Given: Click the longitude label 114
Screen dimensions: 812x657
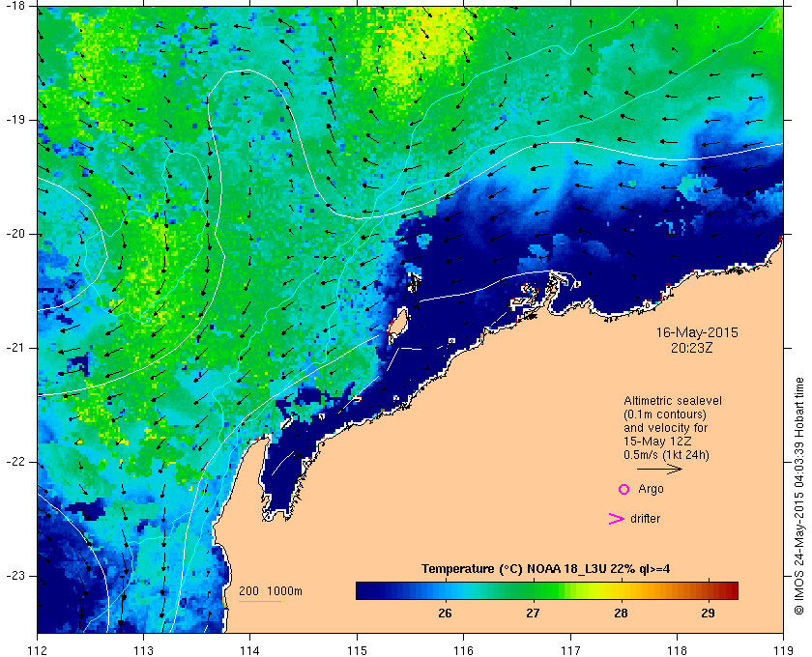Looking at the screenshot, I should (250, 649).
